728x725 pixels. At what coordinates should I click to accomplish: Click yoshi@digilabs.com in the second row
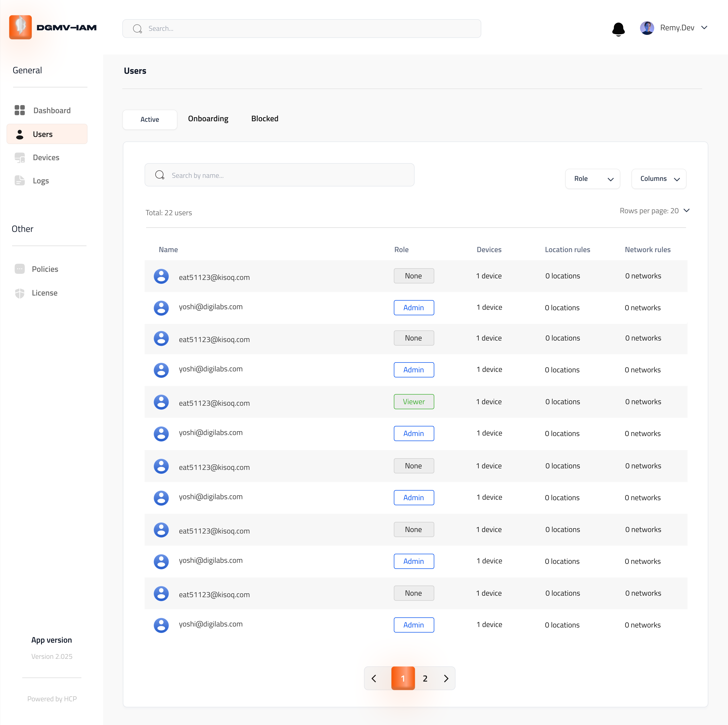(x=211, y=307)
